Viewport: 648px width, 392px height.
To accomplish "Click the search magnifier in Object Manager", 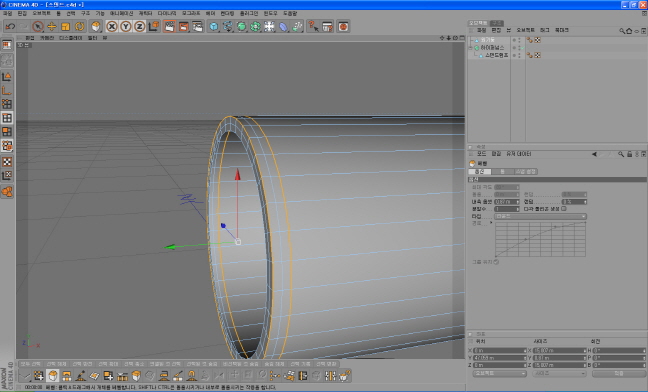I will pyautogui.click(x=622, y=31).
